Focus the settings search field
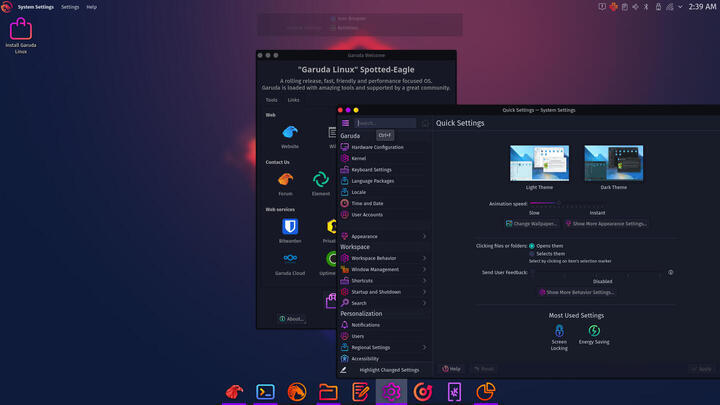Viewport: 720px width, 405px height. tap(385, 123)
